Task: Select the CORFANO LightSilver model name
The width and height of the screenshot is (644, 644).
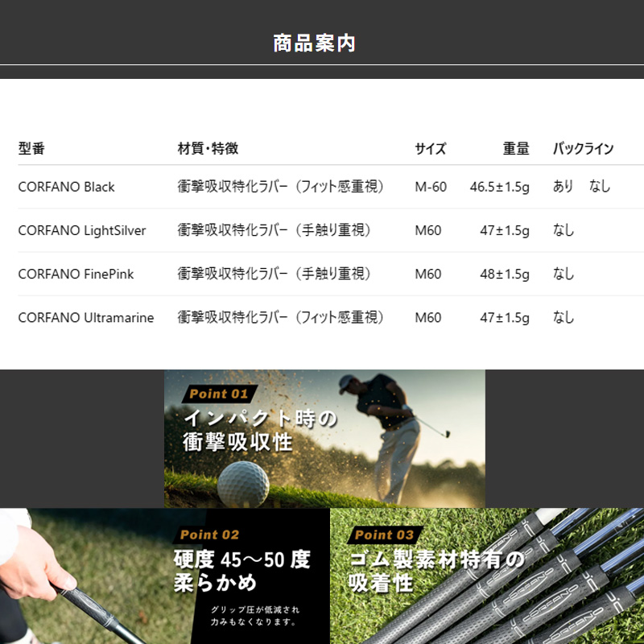Action: 82,230
